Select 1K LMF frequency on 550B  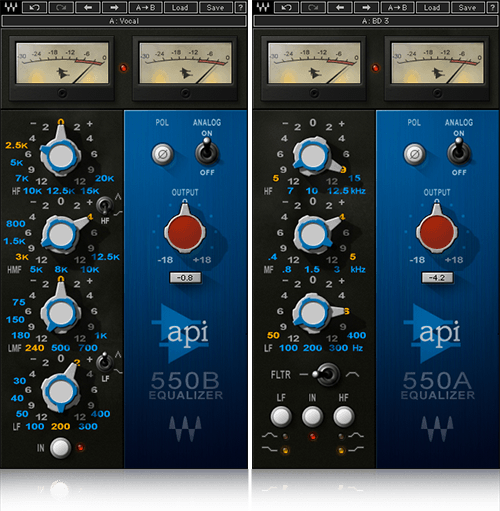(x=100, y=335)
